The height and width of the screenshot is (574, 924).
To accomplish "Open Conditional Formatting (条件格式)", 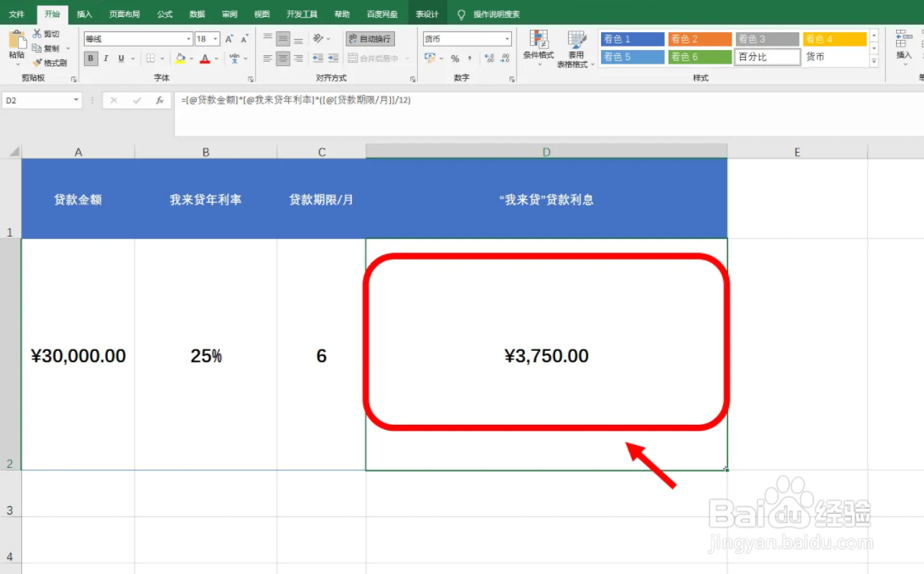I will (538, 47).
